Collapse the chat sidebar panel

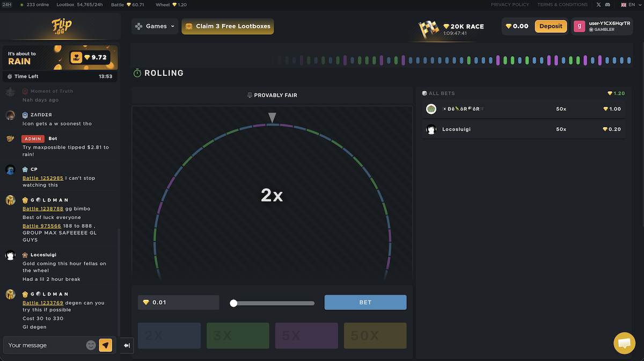pos(127,345)
